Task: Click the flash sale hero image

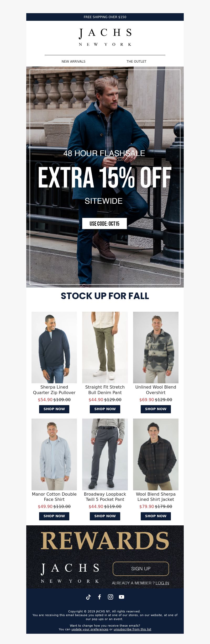Action: click(105, 177)
